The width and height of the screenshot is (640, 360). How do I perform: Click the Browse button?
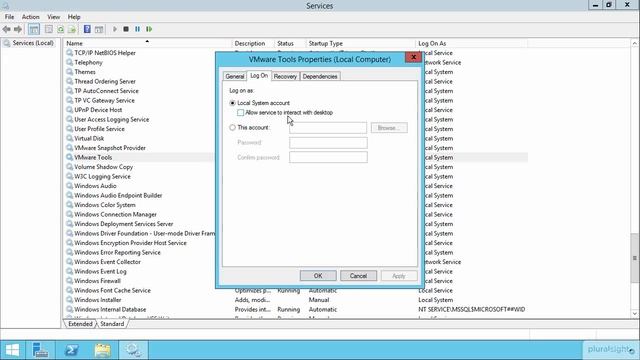click(x=389, y=128)
